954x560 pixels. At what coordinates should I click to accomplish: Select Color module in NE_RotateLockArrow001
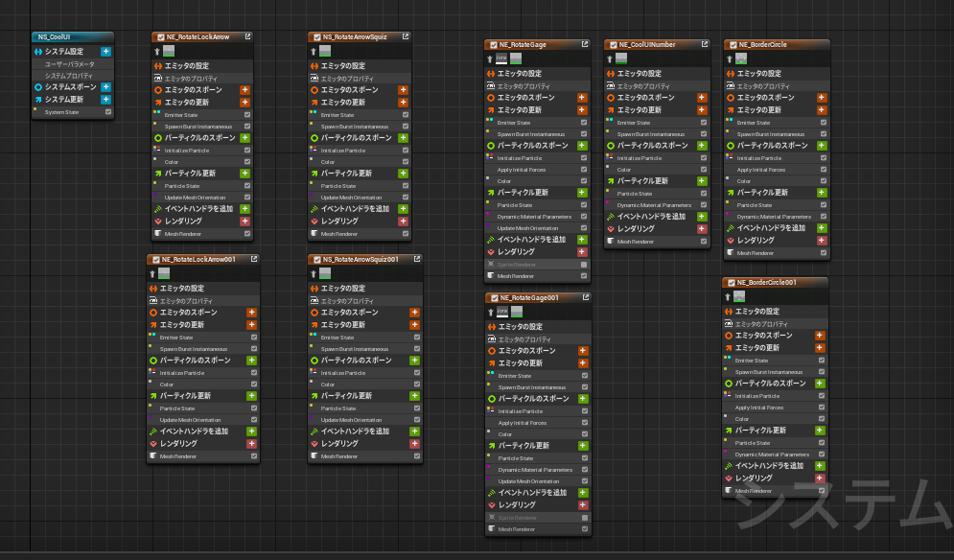click(203, 385)
